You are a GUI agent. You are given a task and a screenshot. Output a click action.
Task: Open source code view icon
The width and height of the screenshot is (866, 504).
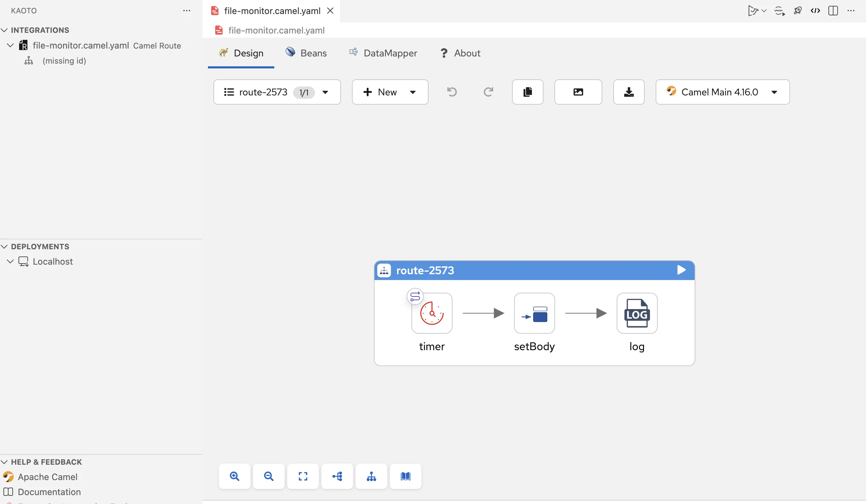(815, 11)
